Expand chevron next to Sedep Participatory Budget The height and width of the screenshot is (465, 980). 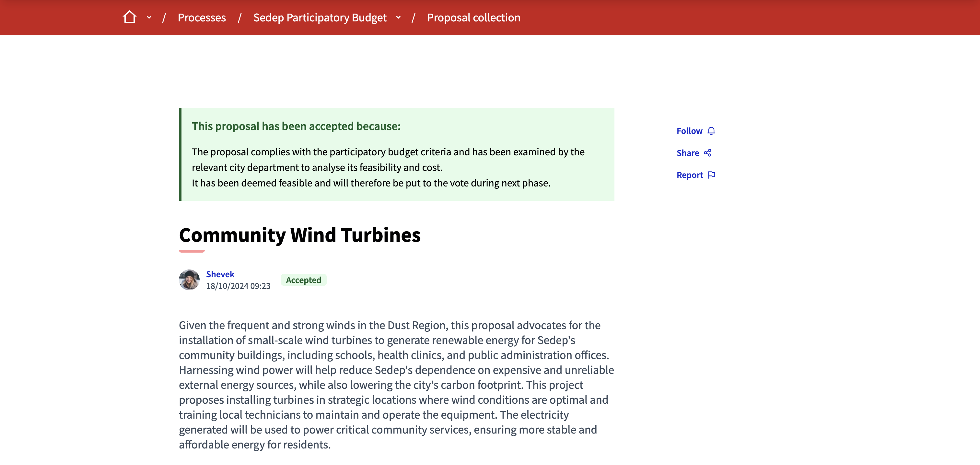[x=398, y=18]
